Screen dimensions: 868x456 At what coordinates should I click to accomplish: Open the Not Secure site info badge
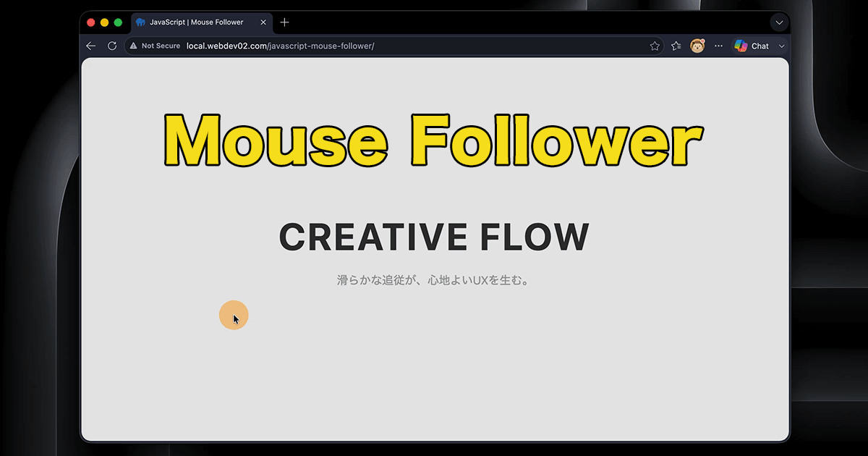pyautogui.click(x=155, y=46)
